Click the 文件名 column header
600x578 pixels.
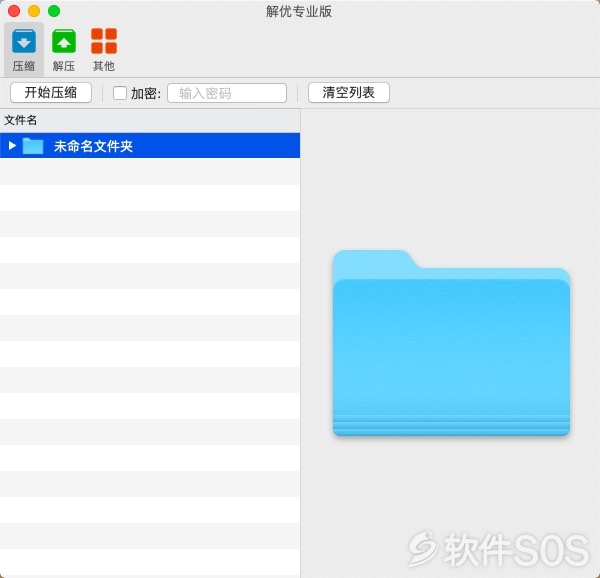(150, 120)
